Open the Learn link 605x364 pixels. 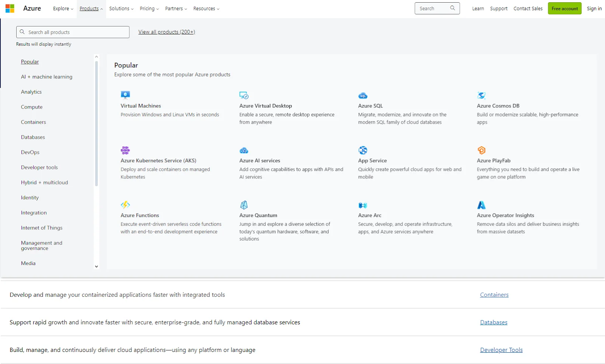[x=478, y=8]
